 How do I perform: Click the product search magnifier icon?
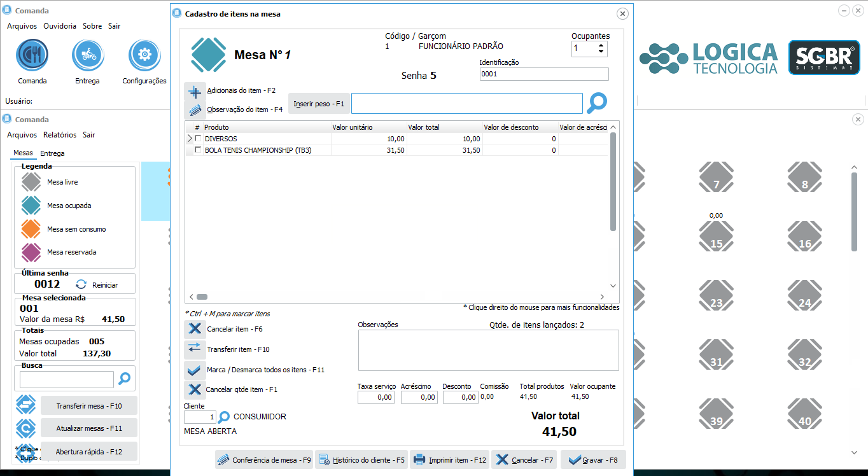[x=597, y=103]
